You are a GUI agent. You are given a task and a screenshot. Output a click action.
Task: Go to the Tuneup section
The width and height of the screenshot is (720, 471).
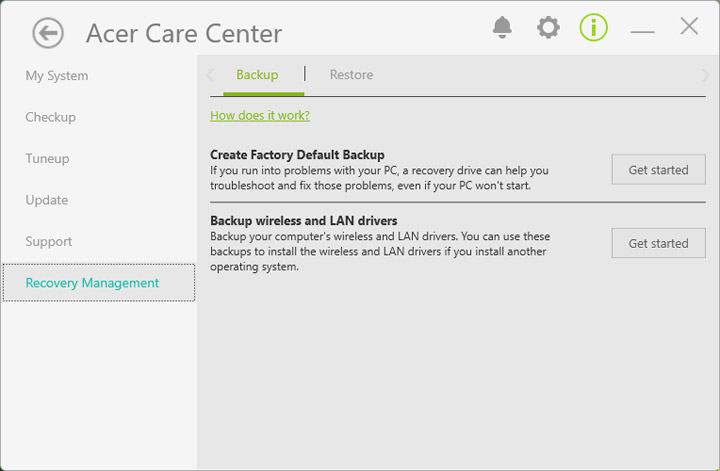[x=47, y=159]
